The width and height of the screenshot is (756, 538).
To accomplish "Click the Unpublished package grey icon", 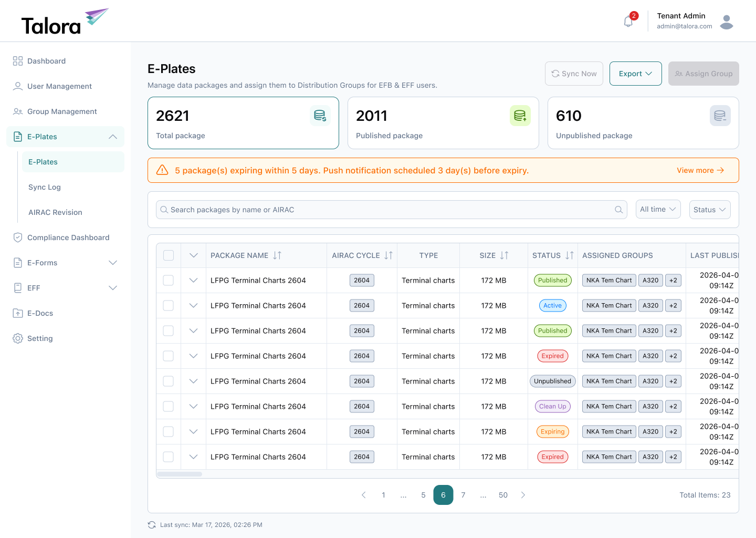I will [720, 116].
